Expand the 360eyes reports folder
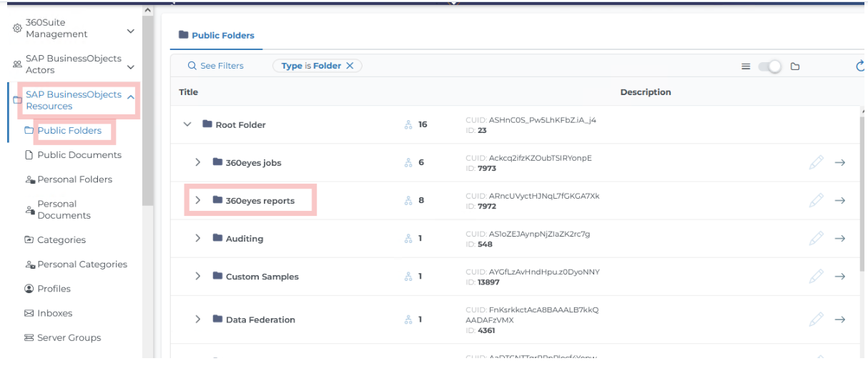The width and height of the screenshot is (868, 366). pyautogui.click(x=198, y=200)
